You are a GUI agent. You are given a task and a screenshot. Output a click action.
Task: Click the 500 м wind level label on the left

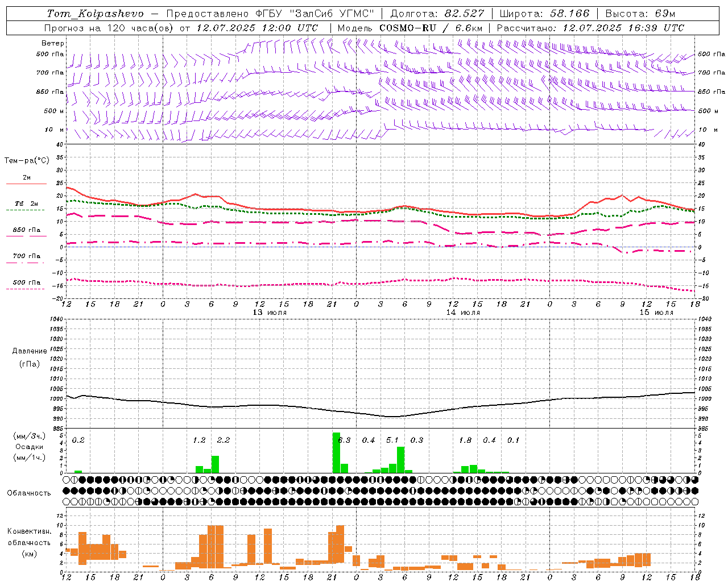point(54,111)
